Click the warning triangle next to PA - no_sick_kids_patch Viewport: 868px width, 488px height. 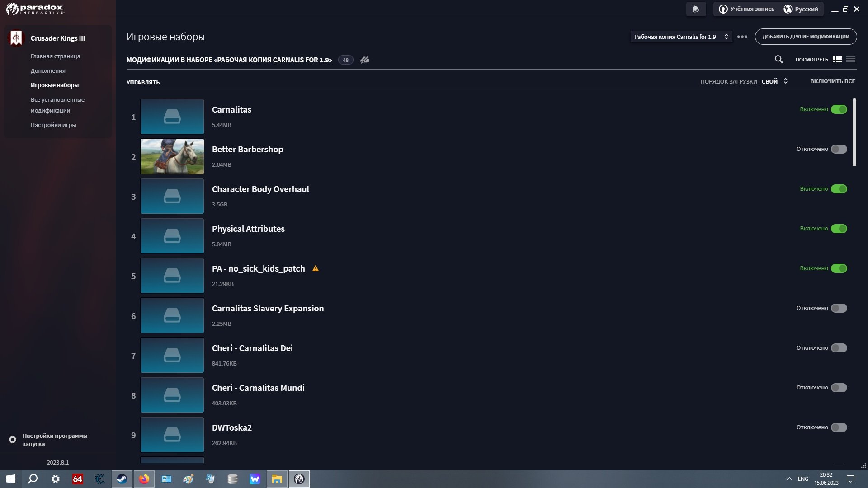click(316, 268)
